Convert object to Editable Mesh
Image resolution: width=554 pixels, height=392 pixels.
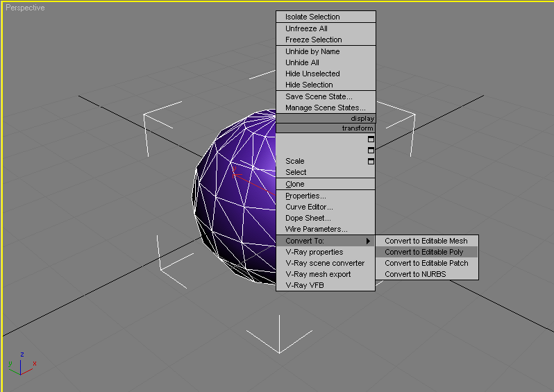[x=427, y=241]
